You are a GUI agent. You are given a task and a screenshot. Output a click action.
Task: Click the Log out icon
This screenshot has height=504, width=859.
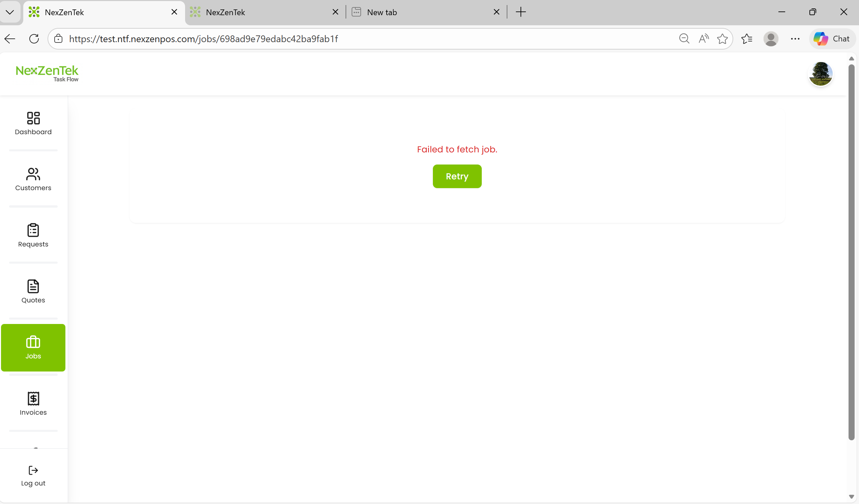coord(33,471)
